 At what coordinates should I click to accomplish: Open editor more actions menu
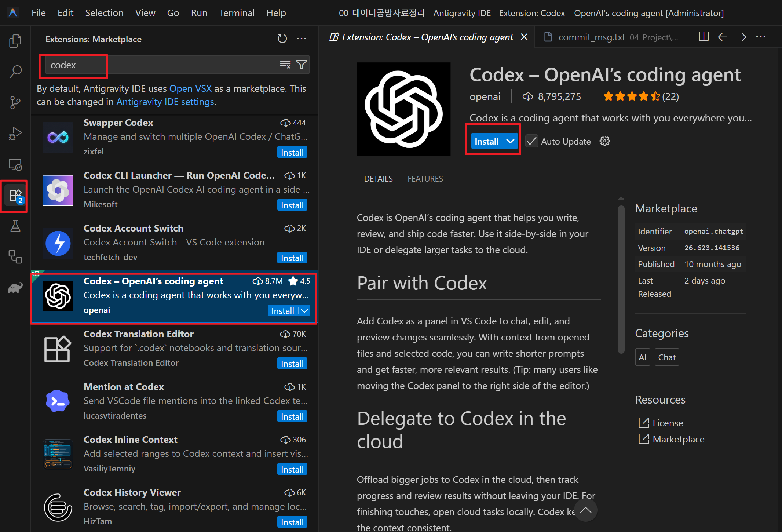761,37
